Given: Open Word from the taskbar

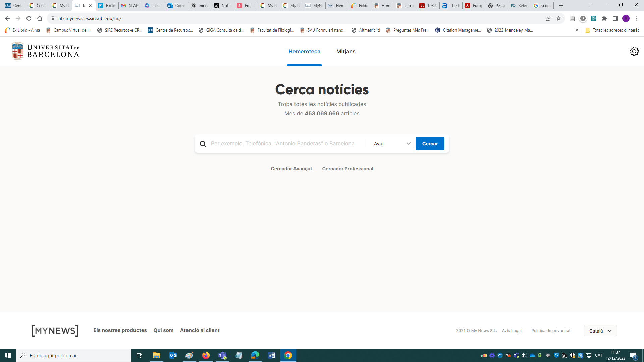Looking at the screenshot, I should 271,355.
